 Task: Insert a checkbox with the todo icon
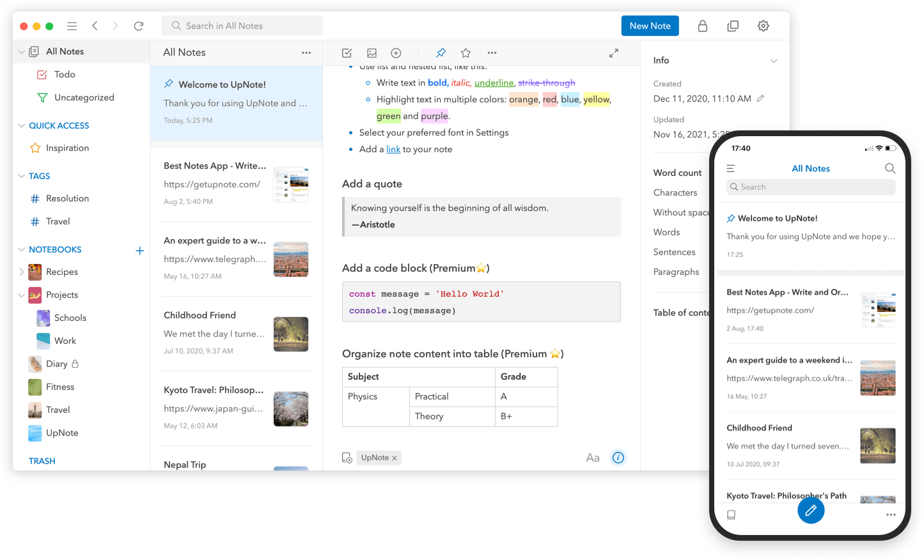(x=347, y=53)
